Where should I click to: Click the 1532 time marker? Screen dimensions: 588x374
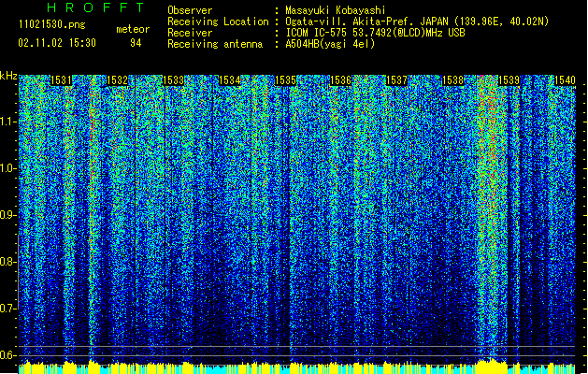pos(118,80)
